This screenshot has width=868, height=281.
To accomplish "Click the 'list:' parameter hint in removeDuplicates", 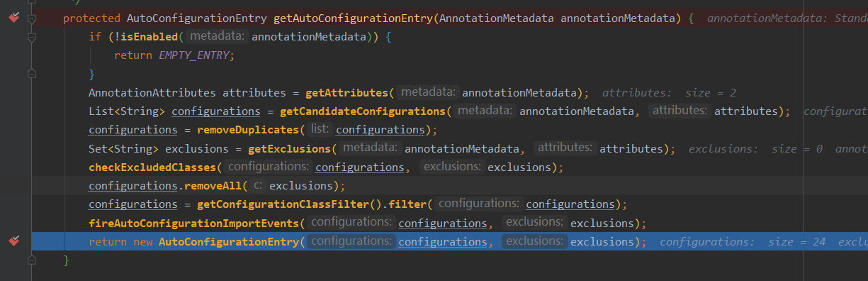I will point(320,130).
